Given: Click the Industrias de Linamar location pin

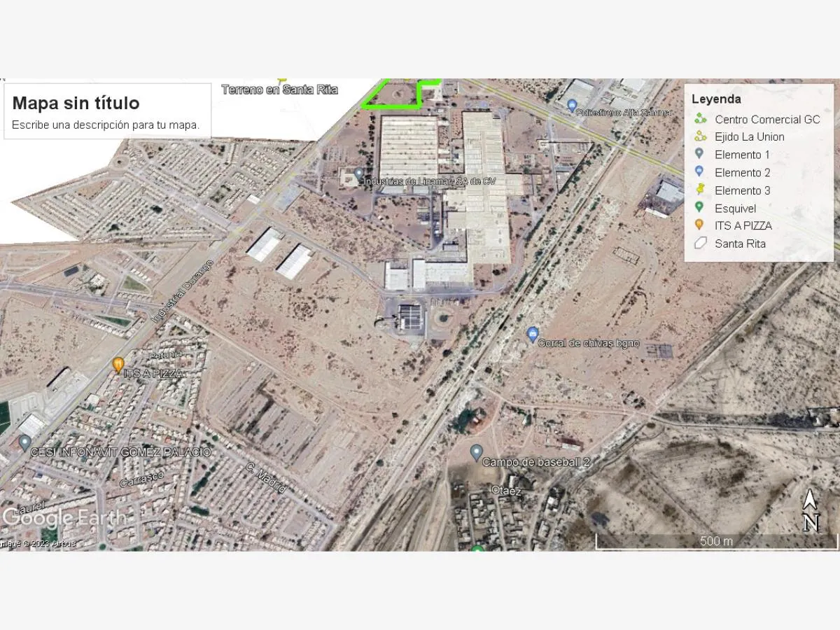Looking at the screenshot, I should [359, 173].
